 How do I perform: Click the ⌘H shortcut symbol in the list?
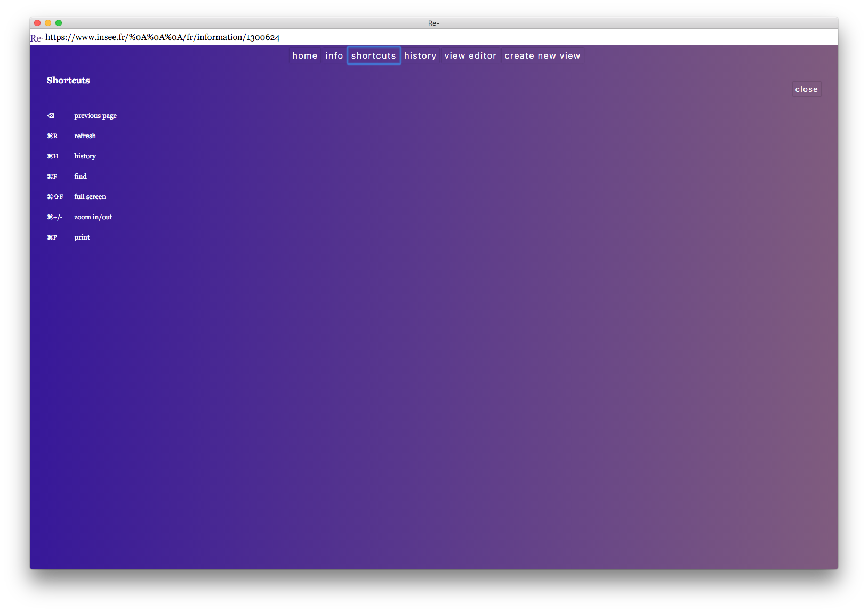coord(52,156)
